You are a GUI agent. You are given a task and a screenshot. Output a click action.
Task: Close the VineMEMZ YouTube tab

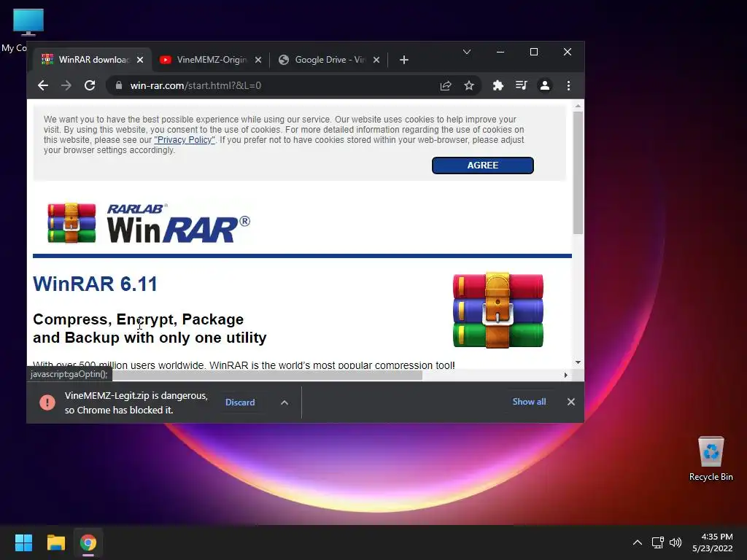(x=258, y=60)
